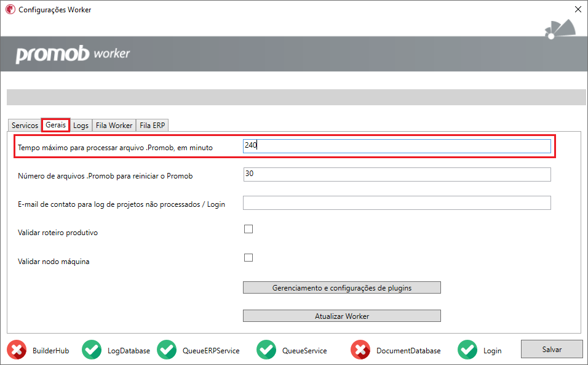Click the LogDatabase green check icon
The image size is (588, 365).
(92, 350)
